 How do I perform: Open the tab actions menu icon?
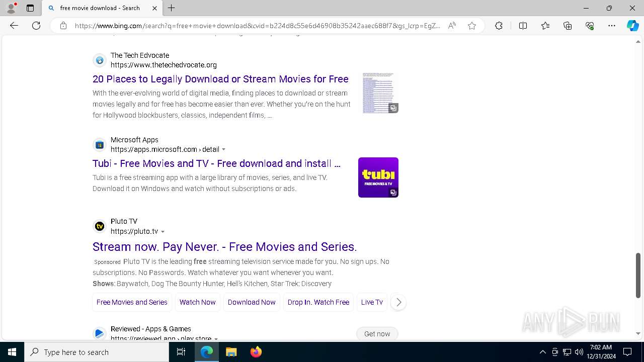click(30, 8)
